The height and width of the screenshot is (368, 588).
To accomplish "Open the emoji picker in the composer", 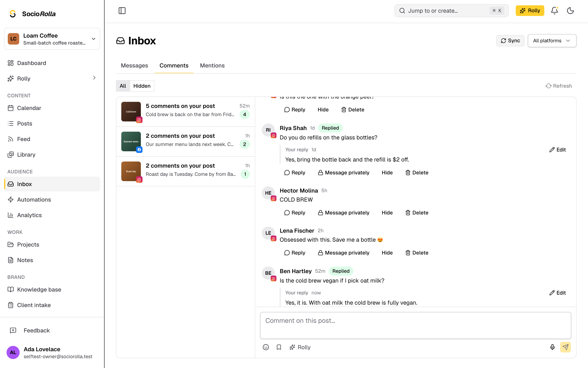I will (266, 347).
